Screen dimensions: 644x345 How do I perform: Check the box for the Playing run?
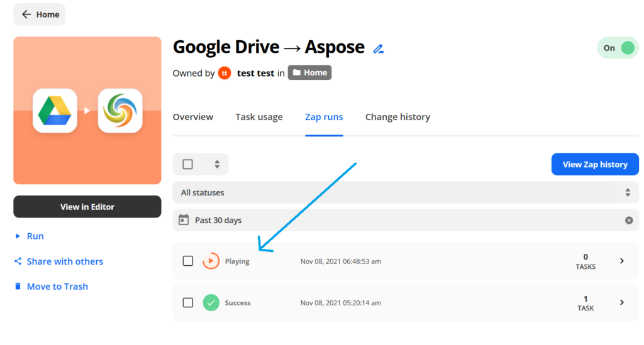[187, 261]
